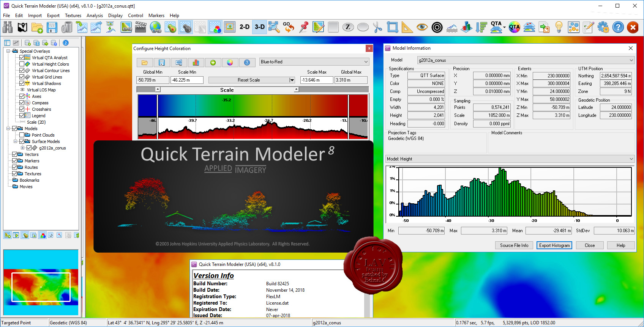Click the zoom to extents magnifier icon
The width and height of the screenshot is (644, 327).
pos(274,27)
